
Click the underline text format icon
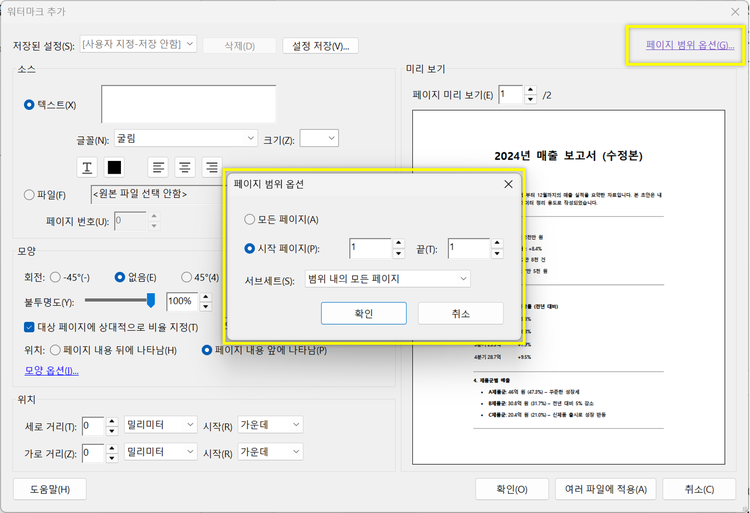pyautogui.click(x=87, y=167)
